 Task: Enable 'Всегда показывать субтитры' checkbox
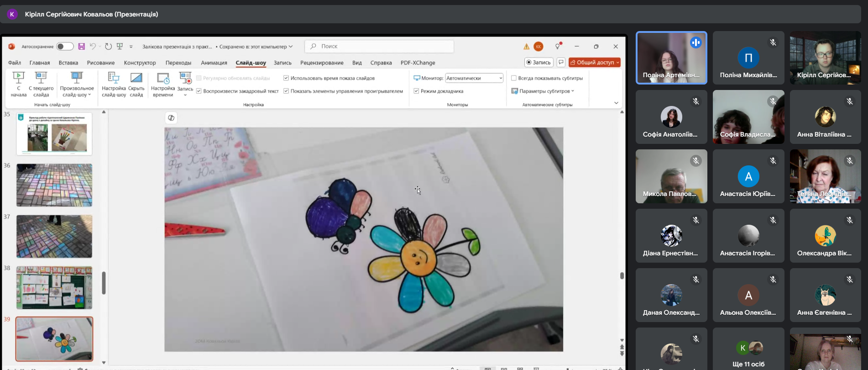[514, 78]
